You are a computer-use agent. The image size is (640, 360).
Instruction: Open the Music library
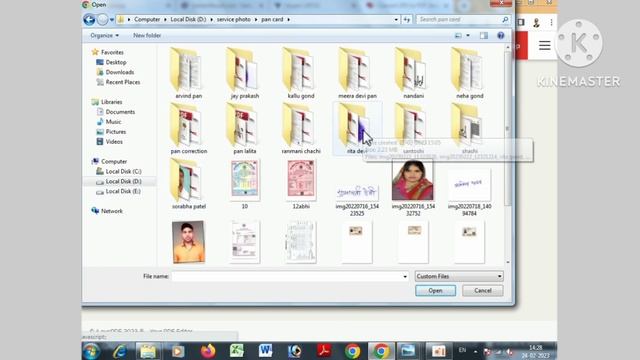[113, 122]
